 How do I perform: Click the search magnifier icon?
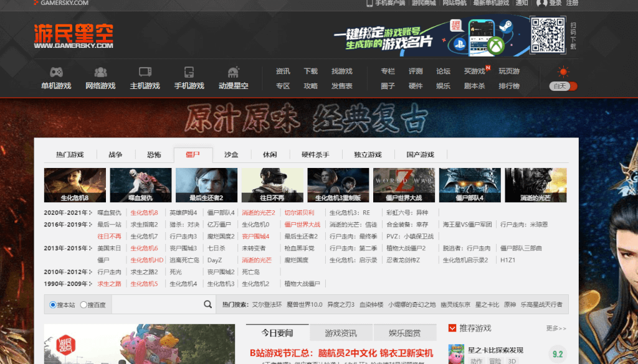click(x=208, y=304)
